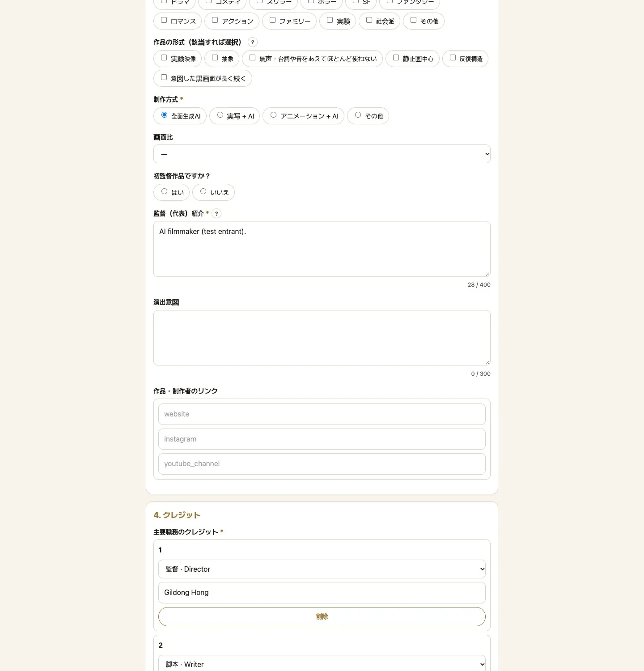Enable the 抽象 format checkbox
The image size is (644, 671).
(215, 58)
